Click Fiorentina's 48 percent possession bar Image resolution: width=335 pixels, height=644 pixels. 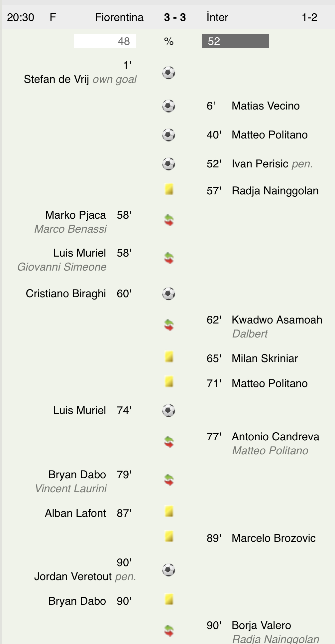105,41
